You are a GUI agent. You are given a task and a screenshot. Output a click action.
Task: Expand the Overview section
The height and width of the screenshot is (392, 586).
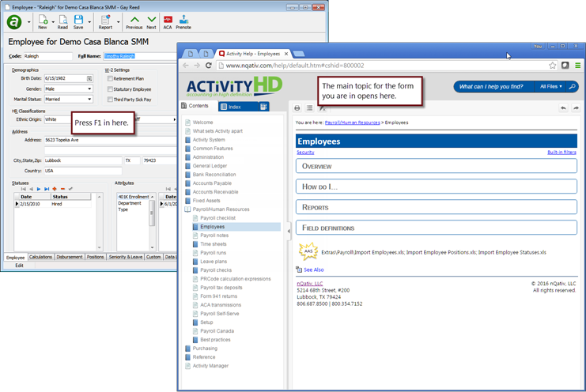click(x=436, y=166)
